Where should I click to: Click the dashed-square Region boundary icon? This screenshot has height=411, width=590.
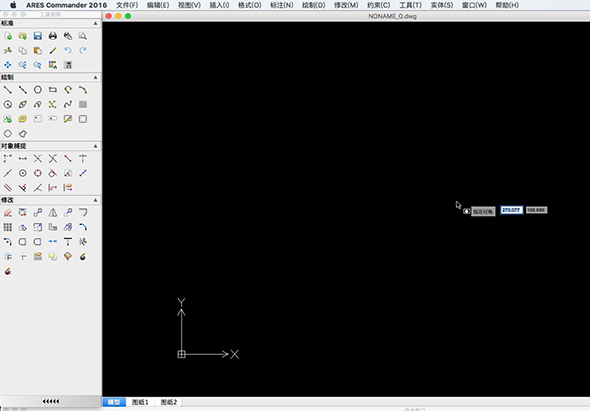pyautogui.click(x=83, y=119)
